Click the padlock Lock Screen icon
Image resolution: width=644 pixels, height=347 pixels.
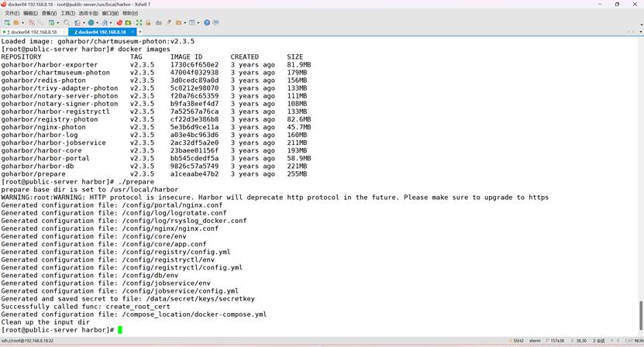pos(148,22)
